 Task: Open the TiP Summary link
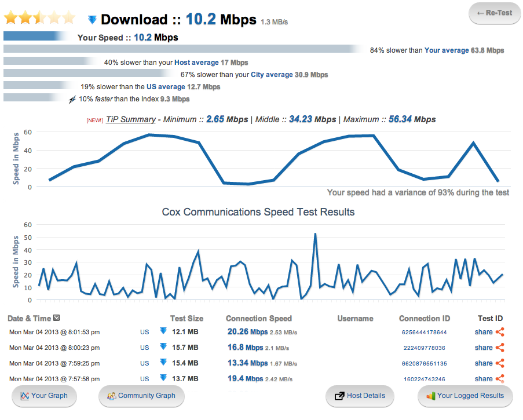(131, 119)
